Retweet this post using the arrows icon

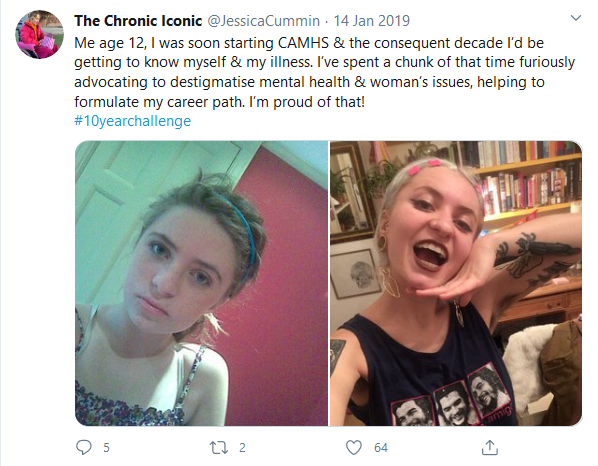pos(219,447)
